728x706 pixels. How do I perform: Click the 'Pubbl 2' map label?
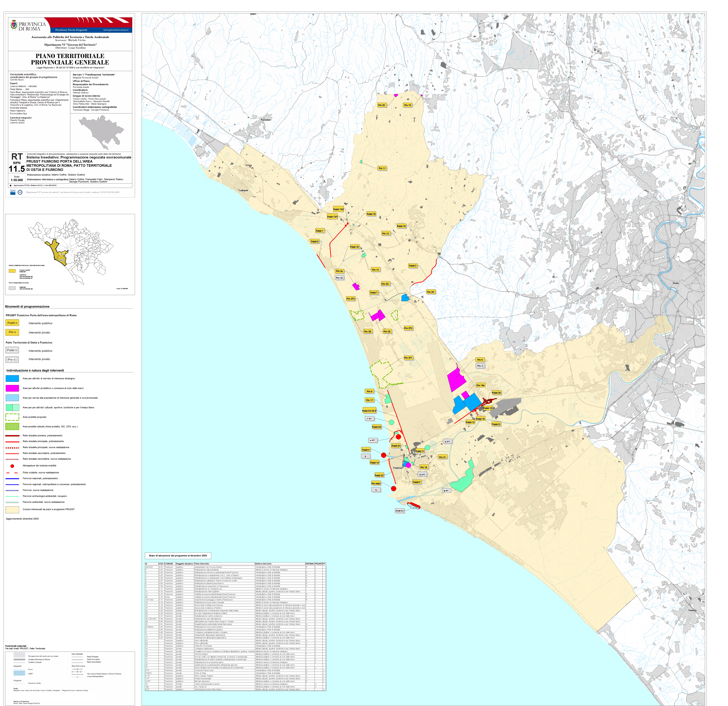tap(413, 266)
